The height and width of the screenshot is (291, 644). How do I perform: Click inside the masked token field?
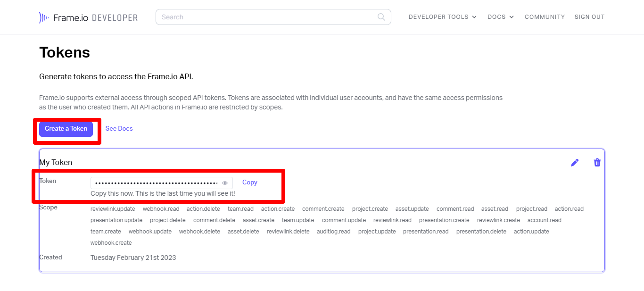156,183
